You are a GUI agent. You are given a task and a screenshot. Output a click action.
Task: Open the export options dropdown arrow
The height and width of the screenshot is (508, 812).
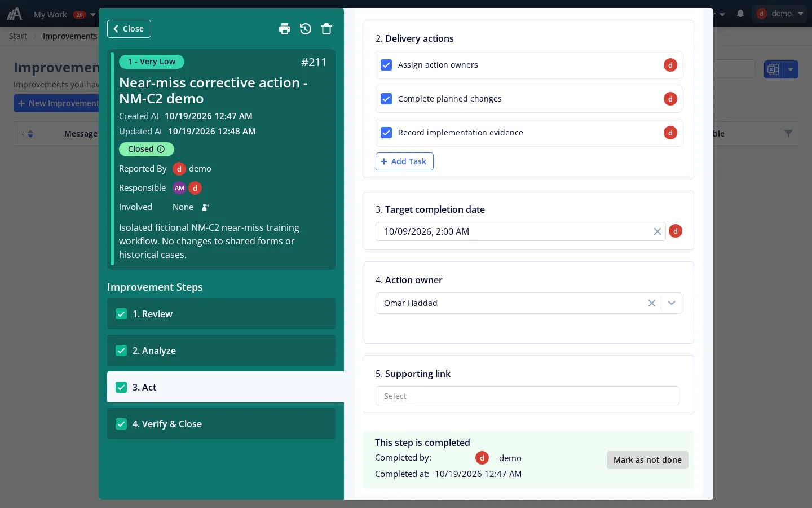click(x=791, y=69)
